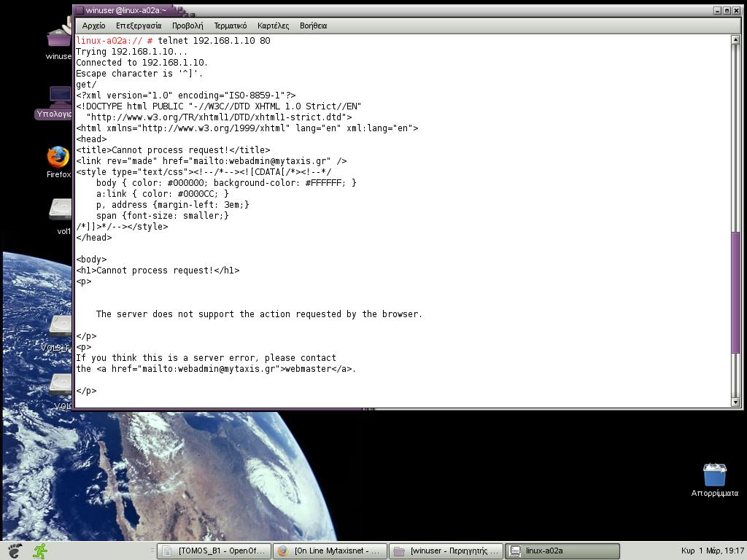Viewport: 747px width, 560px height.
Task: Click the 'Trying 192.168.1.10...' line
Action: pyautogui.click(x=131, y=52)
